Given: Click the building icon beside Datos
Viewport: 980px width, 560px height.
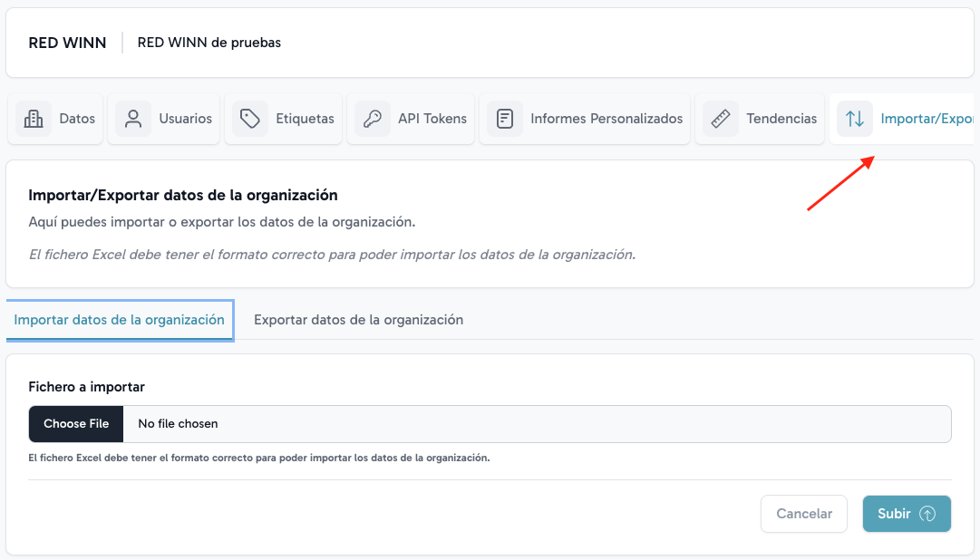Looking at the screenshot, I should pyautogui.click(x=34, y=119).
